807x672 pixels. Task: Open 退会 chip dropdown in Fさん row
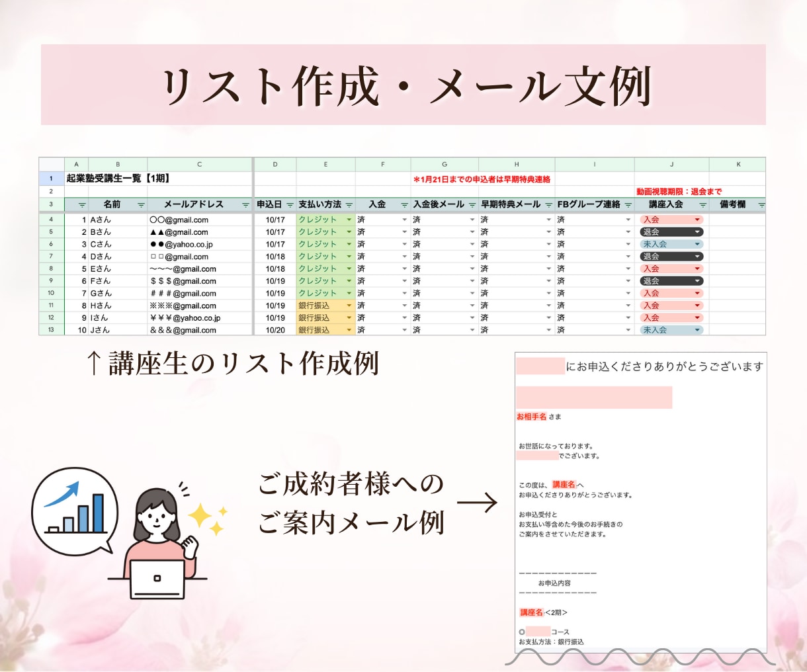pyautogui.click(x=697, y=281)
